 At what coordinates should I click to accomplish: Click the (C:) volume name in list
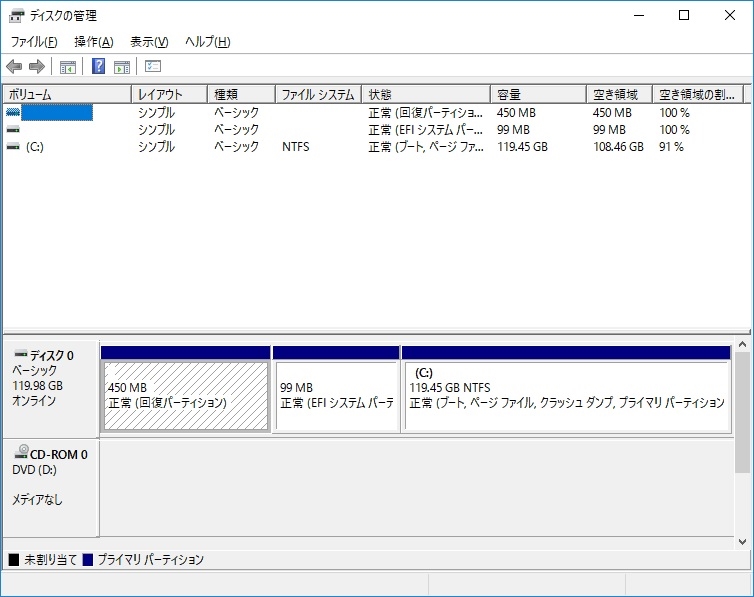coord(35,147)
